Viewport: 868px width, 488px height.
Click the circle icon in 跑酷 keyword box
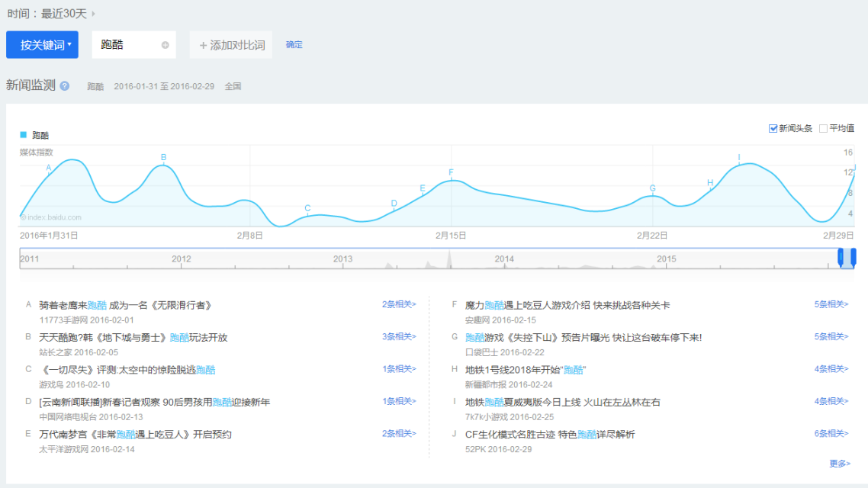(x=165, y=45)
